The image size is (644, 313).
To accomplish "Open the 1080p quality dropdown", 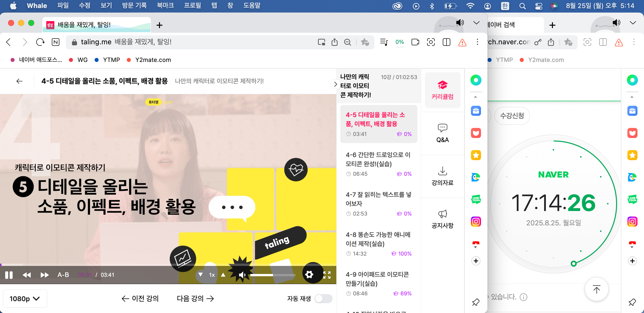I will coord(25,299).
